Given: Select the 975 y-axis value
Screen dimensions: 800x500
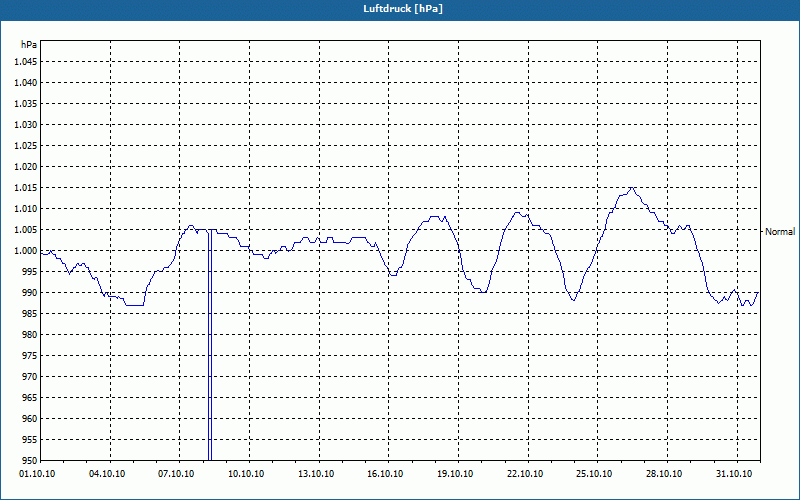Looking at the screenshot, I should [30, 356].
